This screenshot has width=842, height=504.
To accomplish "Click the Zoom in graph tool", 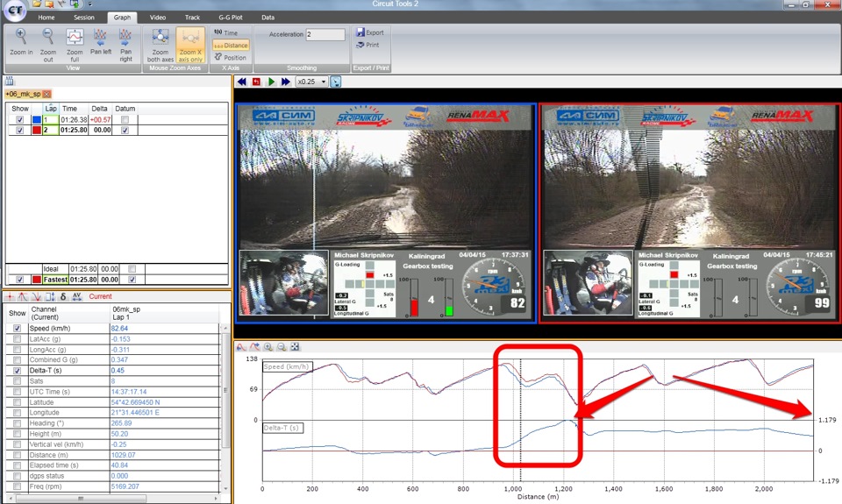I will (x=21, y=42).
